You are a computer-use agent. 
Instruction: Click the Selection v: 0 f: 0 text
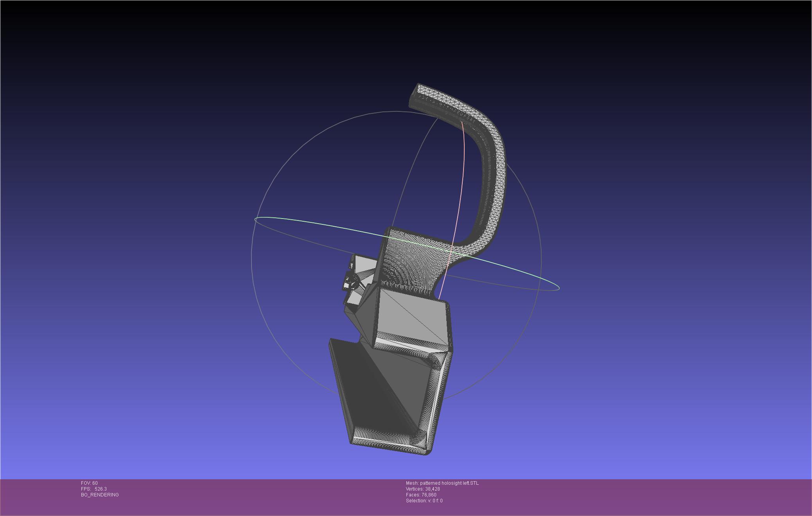(x=424, y=501)
